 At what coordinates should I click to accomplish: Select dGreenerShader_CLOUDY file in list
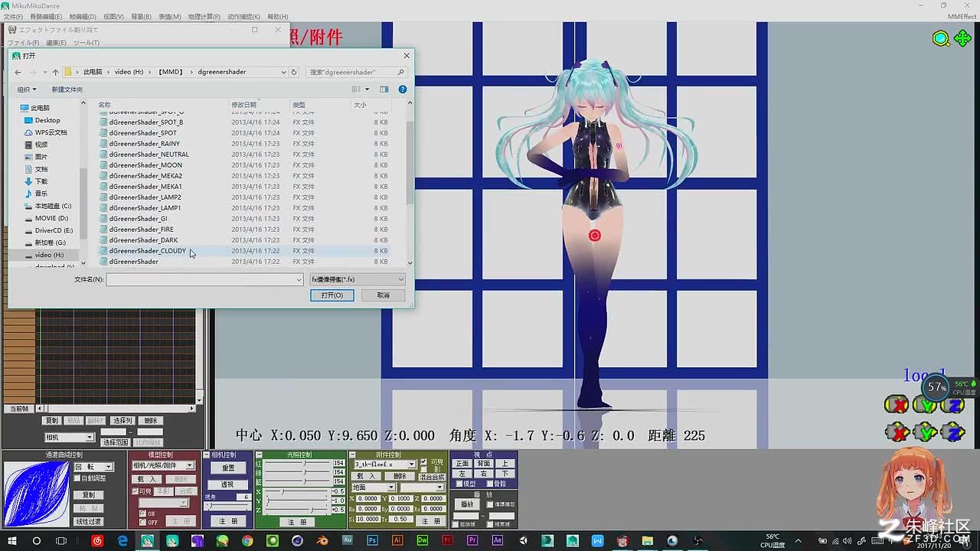click(148, 251)
